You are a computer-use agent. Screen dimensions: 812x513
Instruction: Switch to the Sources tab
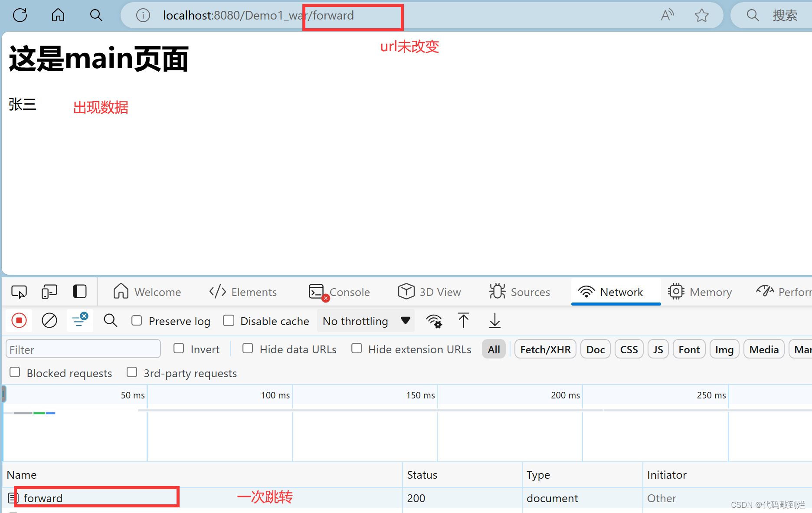point(520,292)
